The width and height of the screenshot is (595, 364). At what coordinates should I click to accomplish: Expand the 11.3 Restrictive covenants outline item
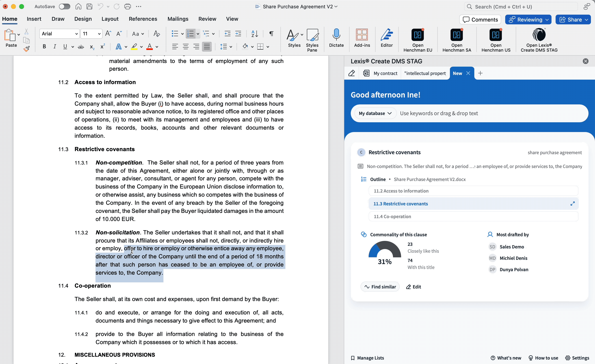click(x=572, y=204)
